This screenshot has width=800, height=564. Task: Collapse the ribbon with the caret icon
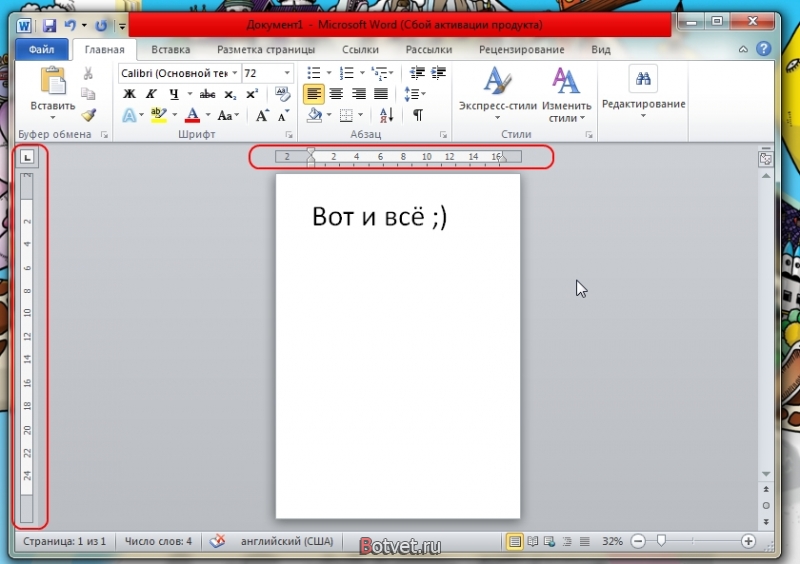pyautogui.click(x=743, y=50)
